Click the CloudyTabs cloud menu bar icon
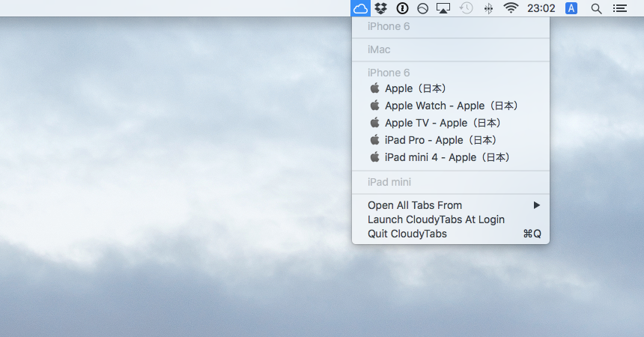Image resolution: width=644 pixels, height=337 pixels. point(360,8)
